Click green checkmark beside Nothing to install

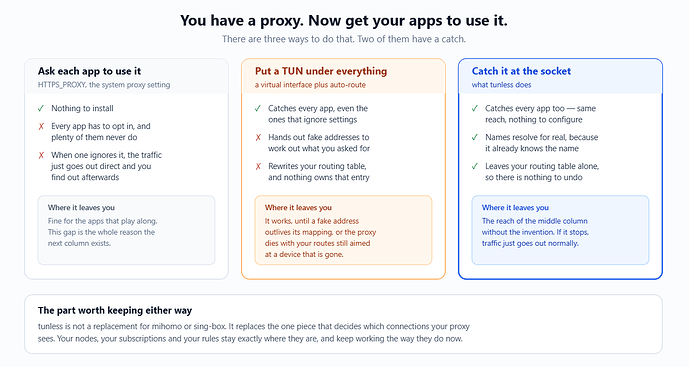coord(41,108)
